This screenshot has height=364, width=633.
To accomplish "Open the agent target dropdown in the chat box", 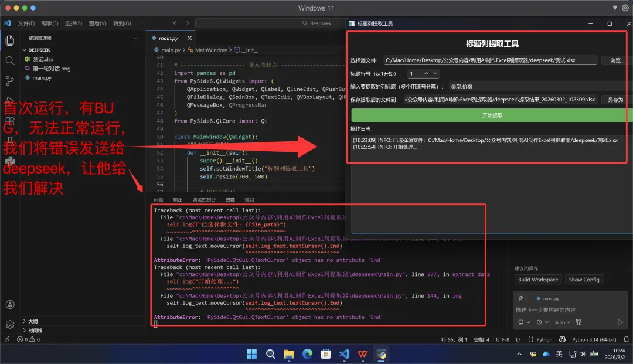I will pos(523,322).
